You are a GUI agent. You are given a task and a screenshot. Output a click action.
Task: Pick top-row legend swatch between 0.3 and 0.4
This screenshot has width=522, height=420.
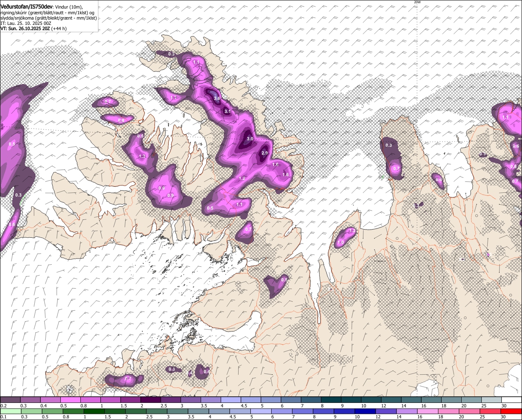click(x=31, y=400)
